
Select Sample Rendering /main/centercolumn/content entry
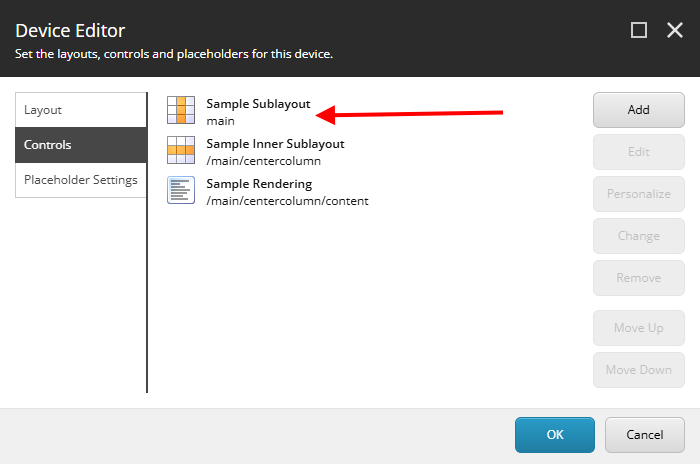click(x=287, y=192)
